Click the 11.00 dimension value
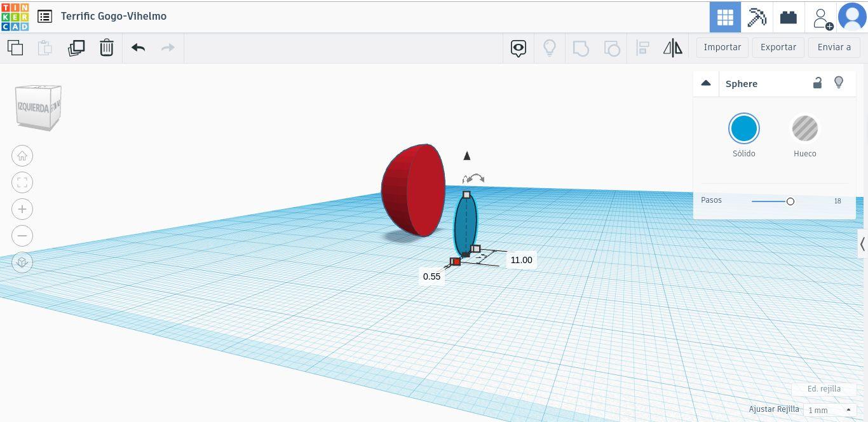868x422 pixels. coord(521,260)
